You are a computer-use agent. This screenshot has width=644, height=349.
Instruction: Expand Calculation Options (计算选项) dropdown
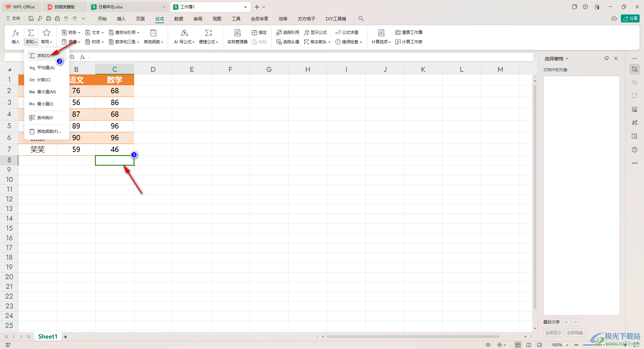(x=381, y=42)
